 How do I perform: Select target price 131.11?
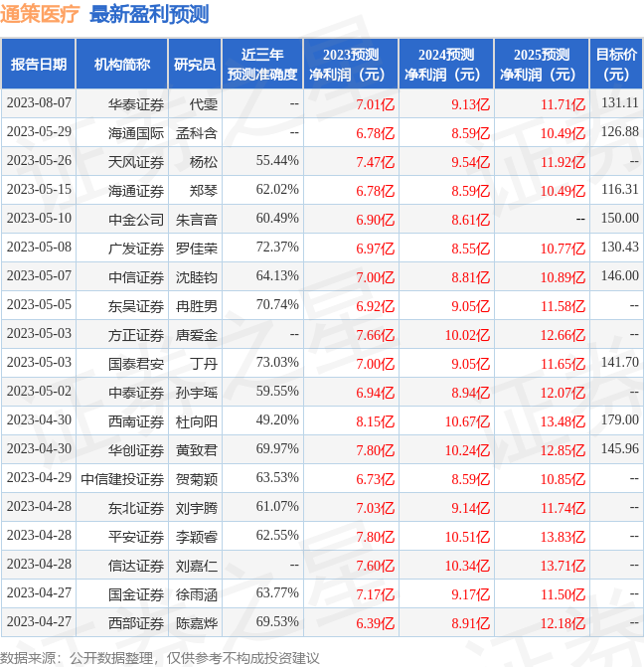(620, 103)
